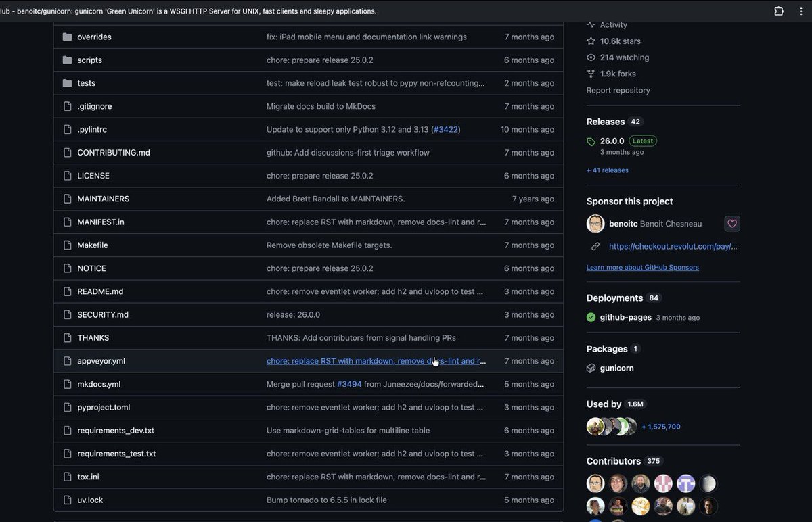This screenshot has height=522, width=812.
Task: Open commit 'Bump tornado to 6.5.5 in lock file'
Action: click(327, 500)
